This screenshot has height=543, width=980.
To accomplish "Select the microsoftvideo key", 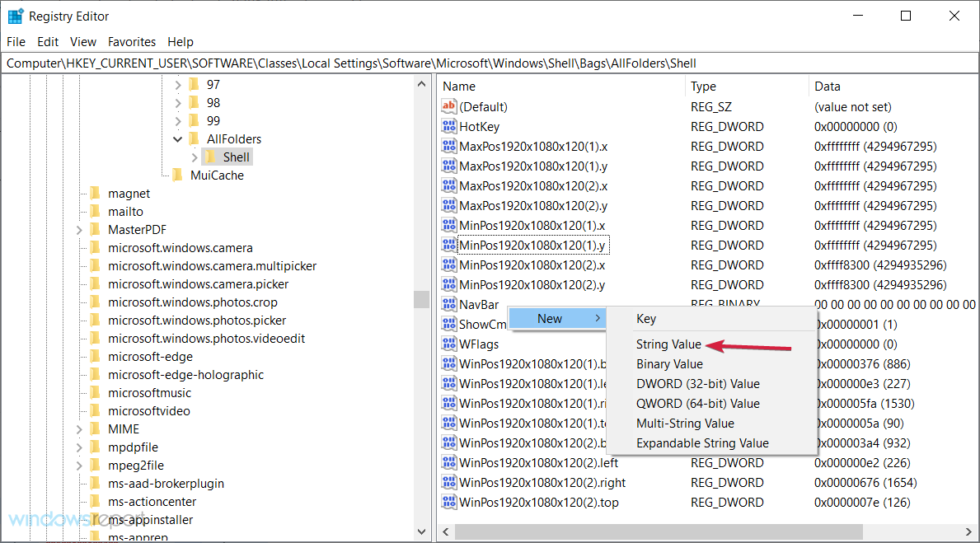I will pos(148,411).
